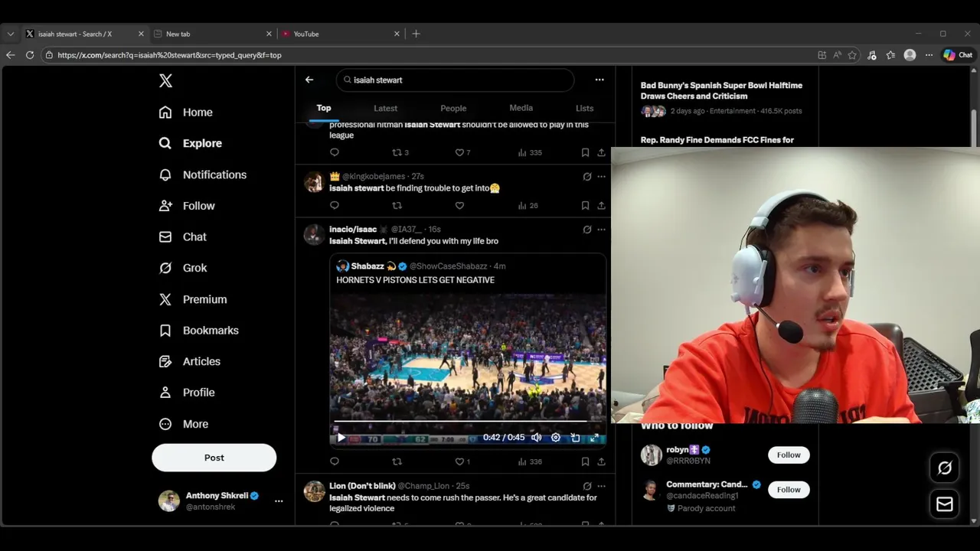Open more options on inacio/isaac post

coord(602,229)
